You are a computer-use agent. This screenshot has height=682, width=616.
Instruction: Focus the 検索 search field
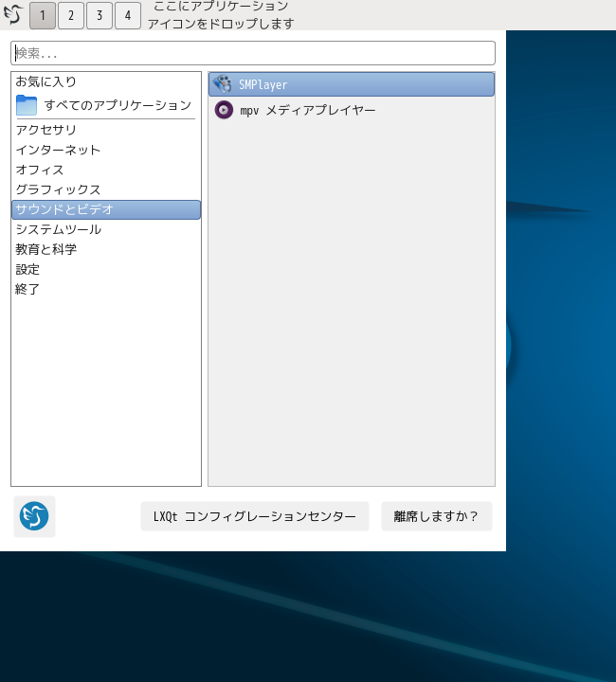point(253,53)
